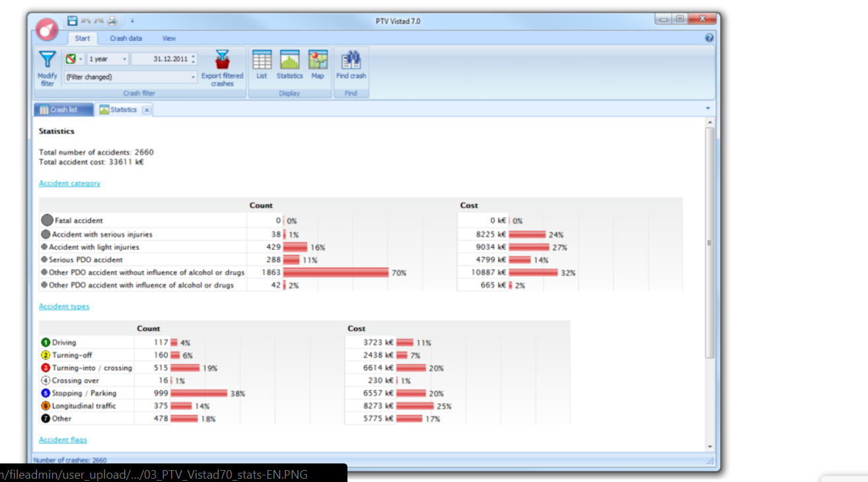Image resolution: width=868 pixels, height=482 pixels.
Task: Jump to the Accident flags link
Action: tap(63, 440)
